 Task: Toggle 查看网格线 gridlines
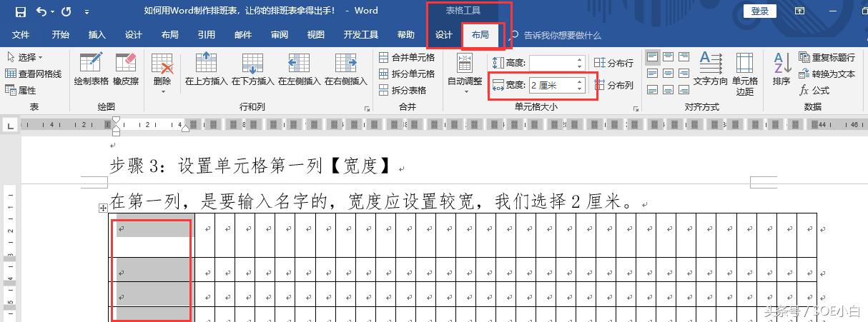[x=34, y=74]
